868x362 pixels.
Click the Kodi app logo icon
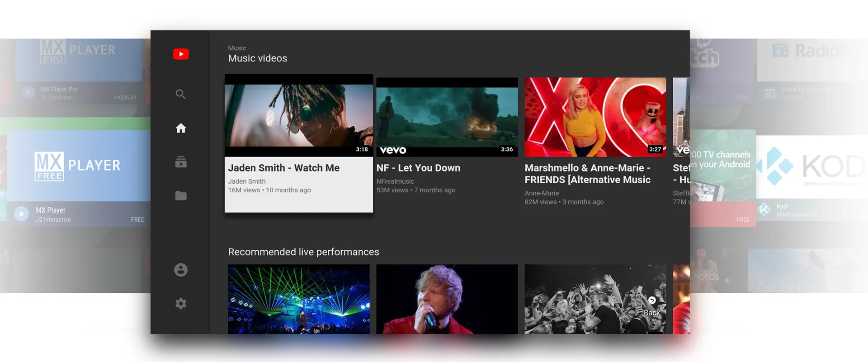pos(764,210)
